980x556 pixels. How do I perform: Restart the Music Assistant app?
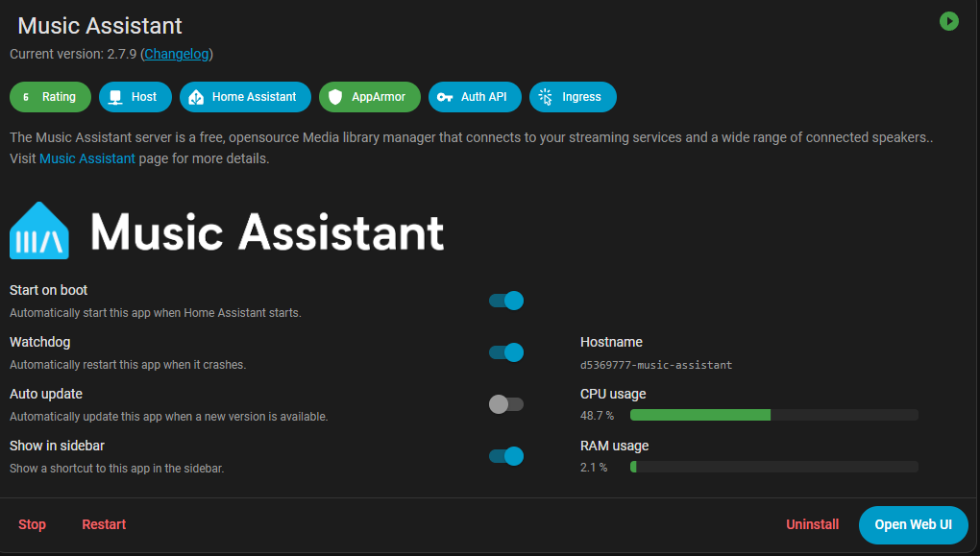104,524
